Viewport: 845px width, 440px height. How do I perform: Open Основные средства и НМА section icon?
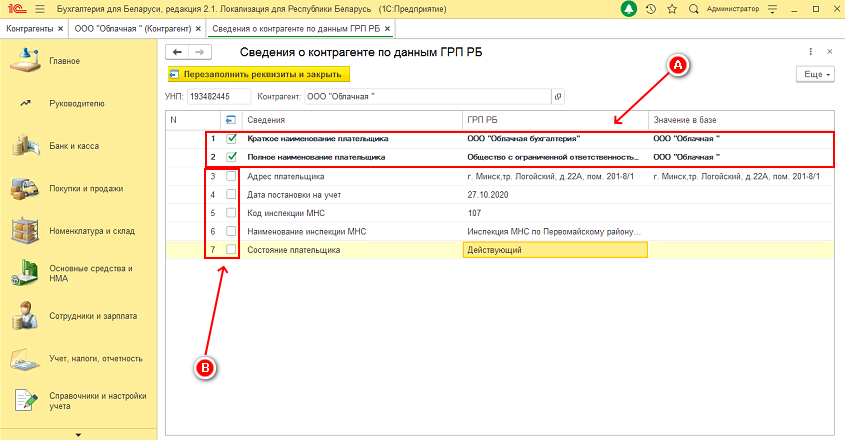(x=25, y=273)
